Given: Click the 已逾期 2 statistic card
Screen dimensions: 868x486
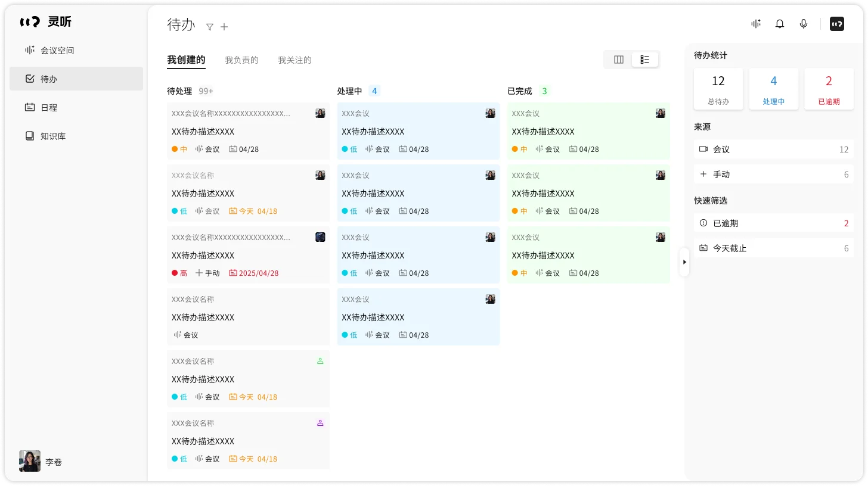Looking at the screenshot, I should tap(829, 89).
